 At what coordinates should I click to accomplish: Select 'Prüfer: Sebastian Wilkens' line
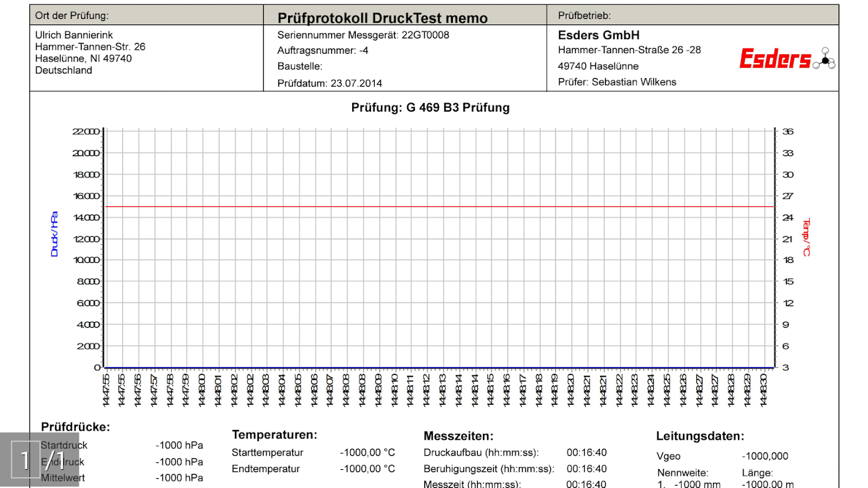coord(617,82)
